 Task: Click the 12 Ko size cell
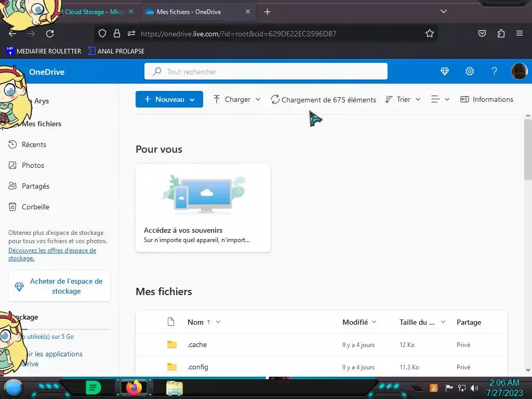point(407,345)
